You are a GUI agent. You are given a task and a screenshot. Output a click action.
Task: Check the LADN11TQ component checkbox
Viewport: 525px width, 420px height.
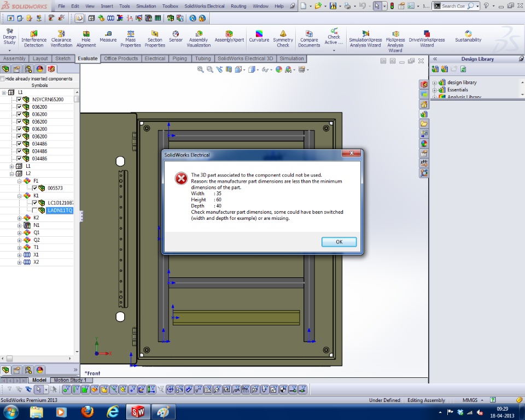34,210
